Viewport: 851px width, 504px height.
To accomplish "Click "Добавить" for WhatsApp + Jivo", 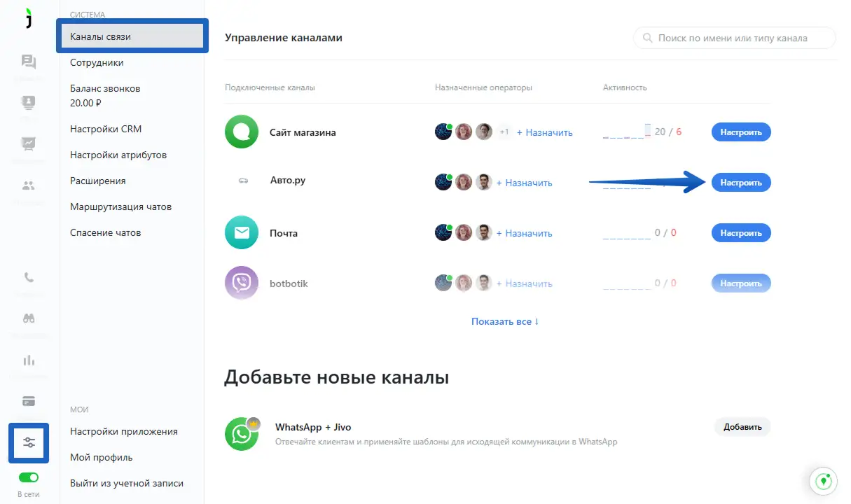I will pos(742,426).
